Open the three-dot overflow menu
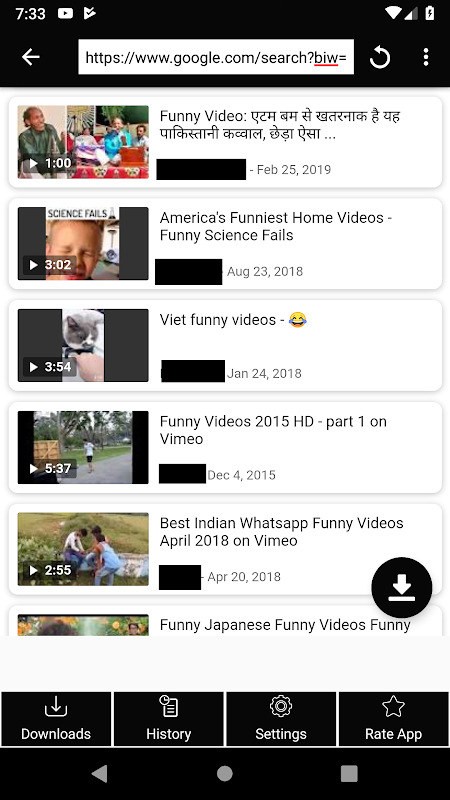The width and height of the screenshot is (450, 800). click(x=426, y=57)
